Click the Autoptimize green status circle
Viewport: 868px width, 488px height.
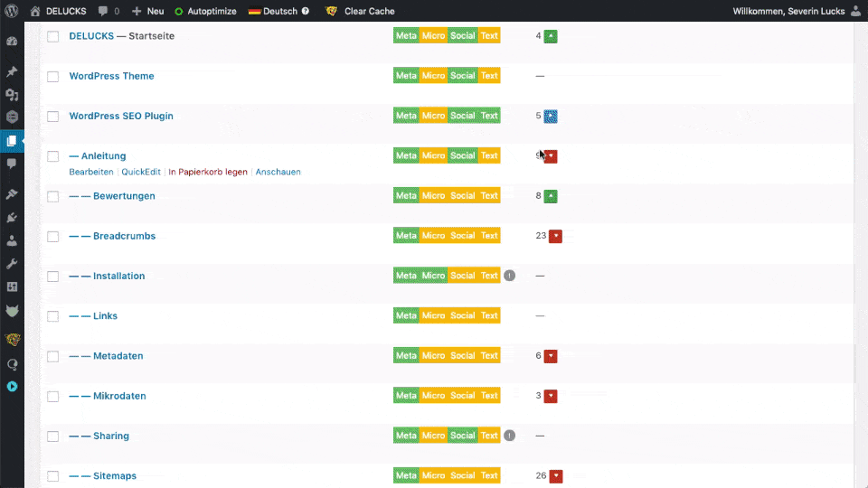(179, 12)
